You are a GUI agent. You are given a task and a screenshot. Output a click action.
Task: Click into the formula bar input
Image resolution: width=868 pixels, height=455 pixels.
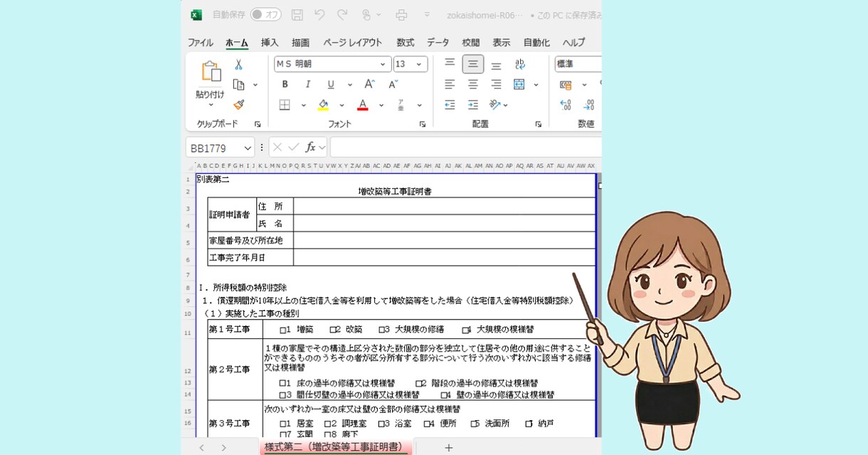pos(466,147)
